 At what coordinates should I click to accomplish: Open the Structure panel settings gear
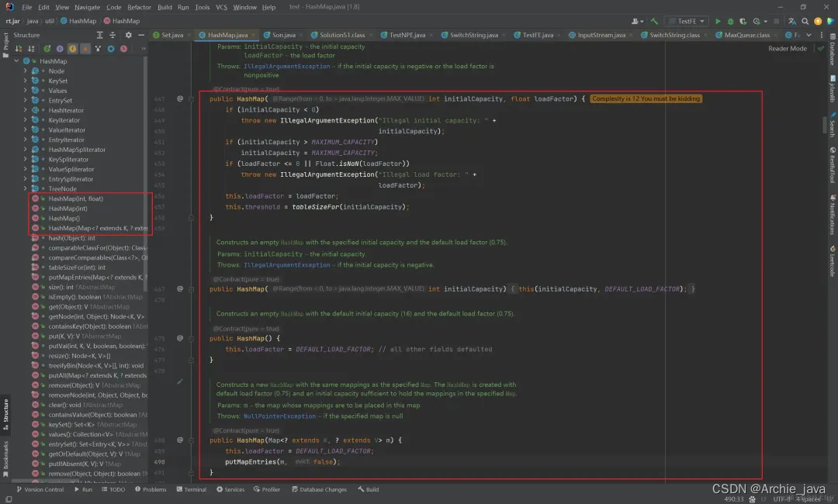(128, 35)
